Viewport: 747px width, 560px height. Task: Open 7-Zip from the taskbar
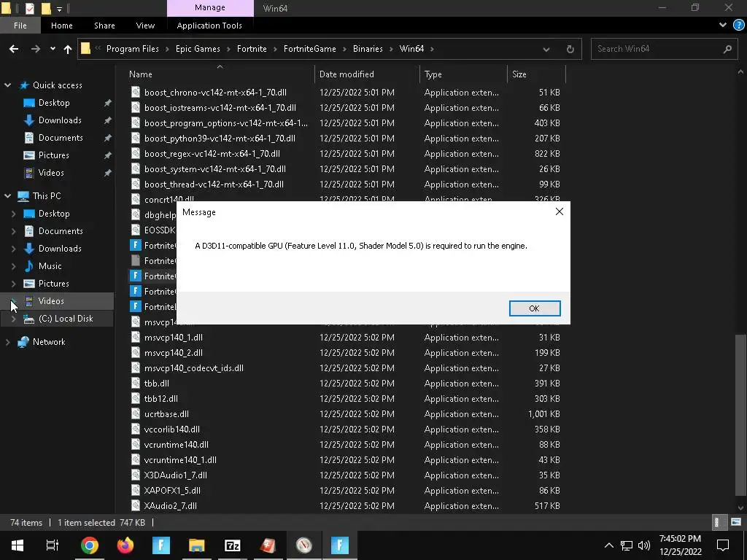click(x=232, y=545)
